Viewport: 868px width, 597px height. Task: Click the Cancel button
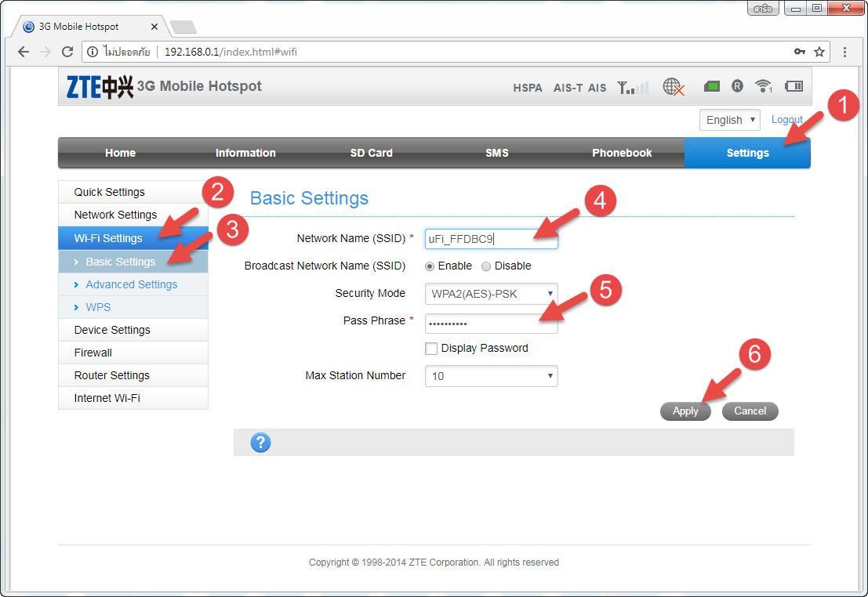pyautogui.click(x=750, y=411)
